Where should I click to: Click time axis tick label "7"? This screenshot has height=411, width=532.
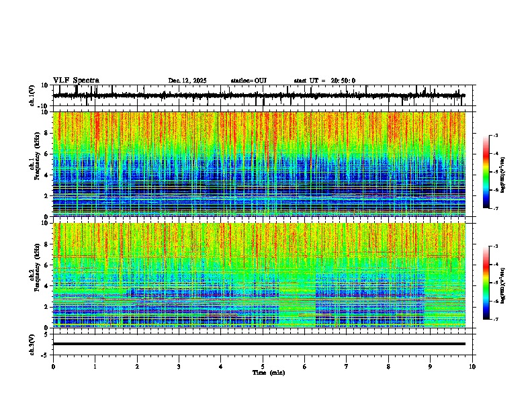347,367
